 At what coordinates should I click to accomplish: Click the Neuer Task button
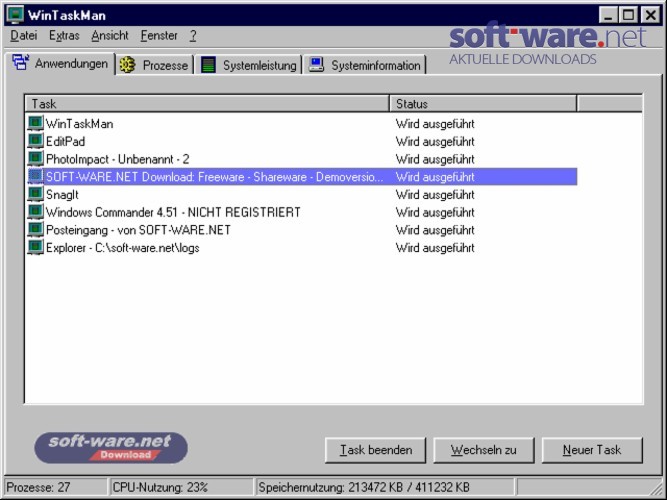[x=592, y=450]
